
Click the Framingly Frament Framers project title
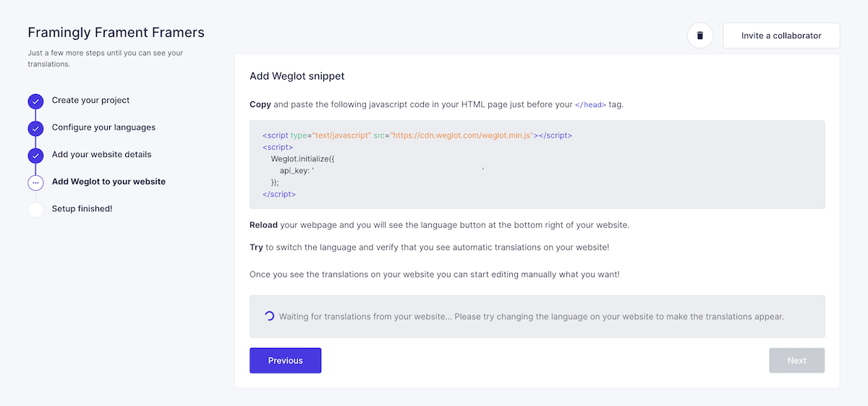116,33
